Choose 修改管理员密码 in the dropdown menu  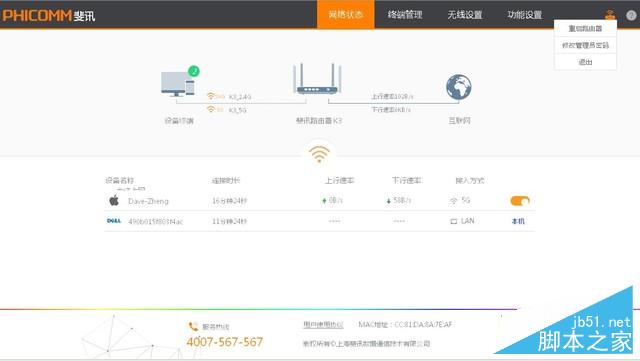click(x=585, y=45)
